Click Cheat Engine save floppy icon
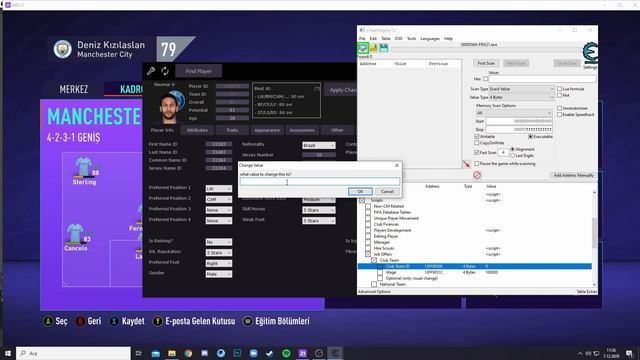This screenshot has width=640, height=360. coord(384,48)
